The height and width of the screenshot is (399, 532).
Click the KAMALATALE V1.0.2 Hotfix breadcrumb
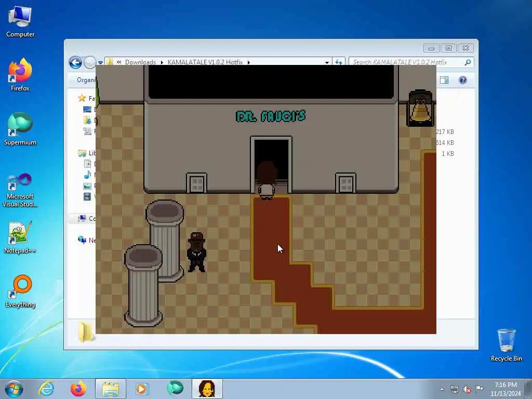(x=205, y=62)
